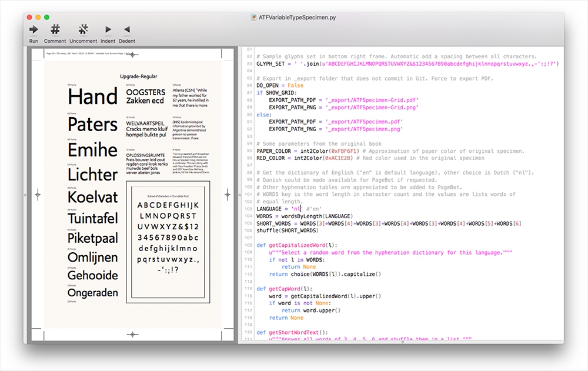Image resolution: width=588 pixels, height=371 pixels.
Task: Click the 'Atlanta (CSN)' text column in preview
Action: click(x=190, y=98)
